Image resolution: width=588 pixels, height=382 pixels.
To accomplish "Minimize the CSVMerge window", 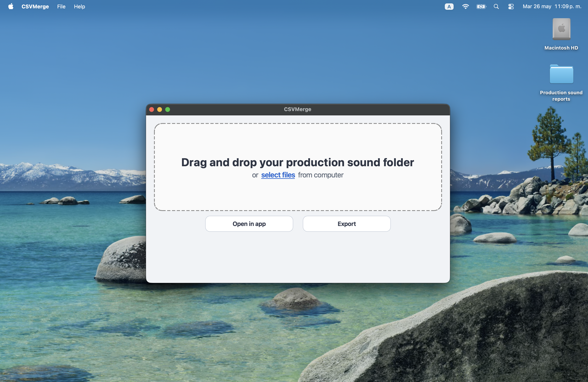I will click(x=160, y=109).
